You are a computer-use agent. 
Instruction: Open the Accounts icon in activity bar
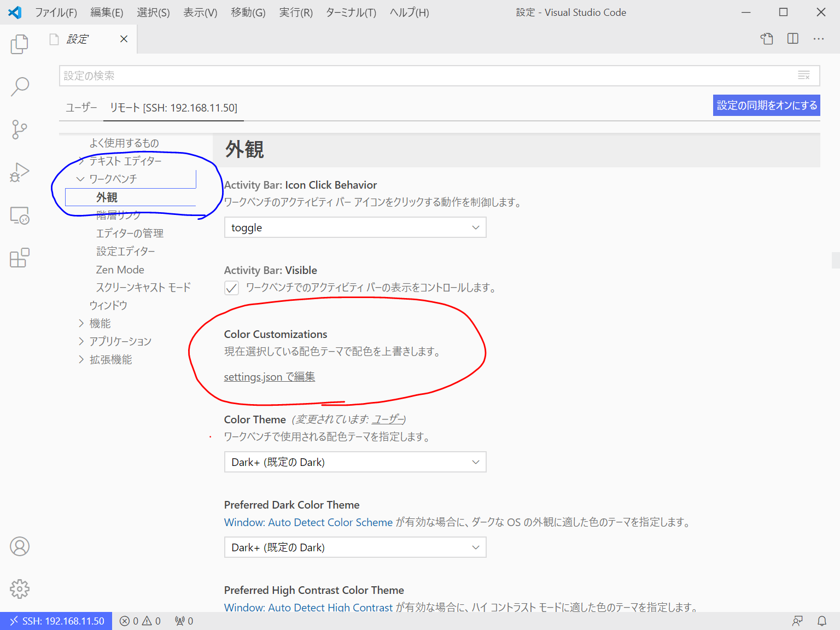click(20, 546)
